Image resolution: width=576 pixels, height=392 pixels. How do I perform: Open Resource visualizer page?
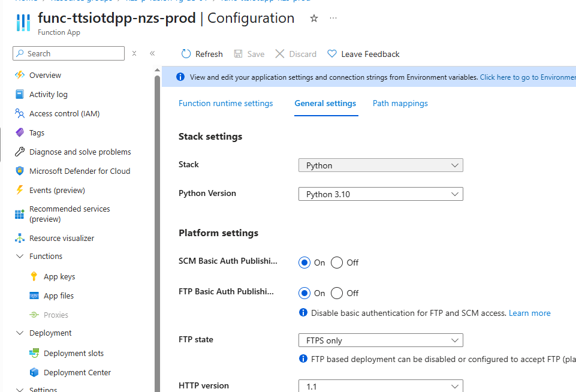coord(62,238)
